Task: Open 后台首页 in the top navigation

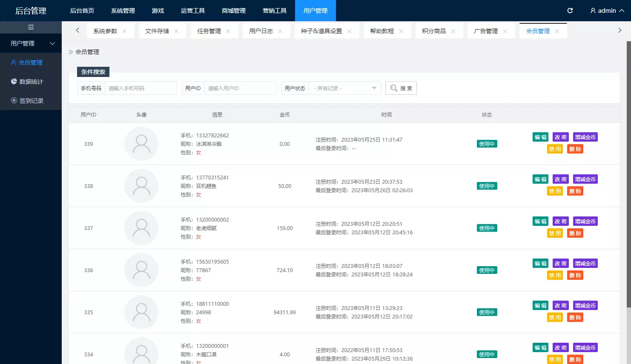Action: click(82, 11)
